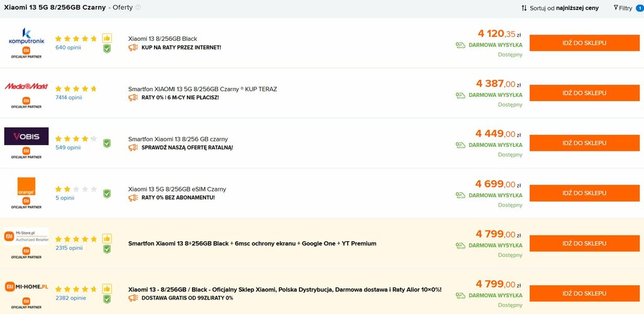This screenshot has height=314, width=644.
Task: Click the thumbs-up badge for MI-HOME.PL
Action: click(107, 288)
